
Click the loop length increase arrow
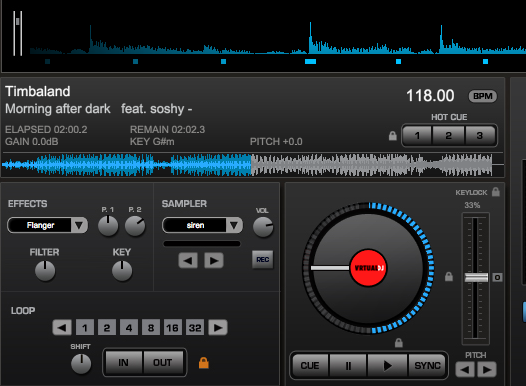click(x=218, y=327)
